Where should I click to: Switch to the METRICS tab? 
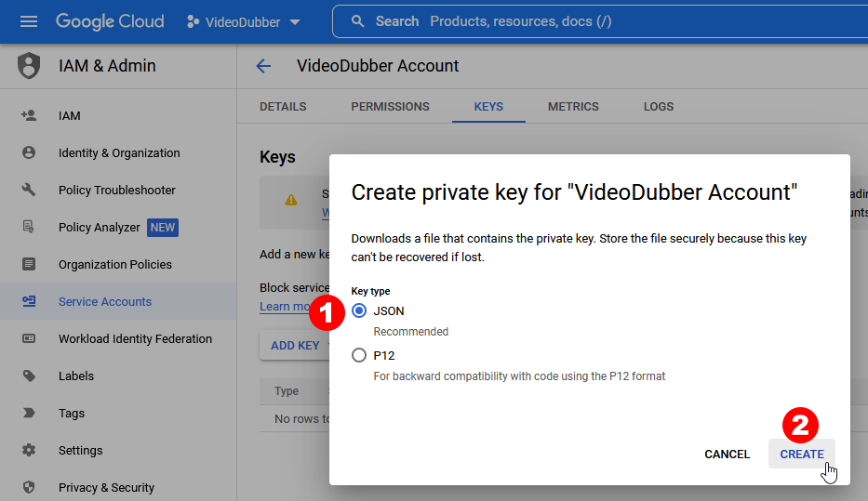(x=573, y=107)
